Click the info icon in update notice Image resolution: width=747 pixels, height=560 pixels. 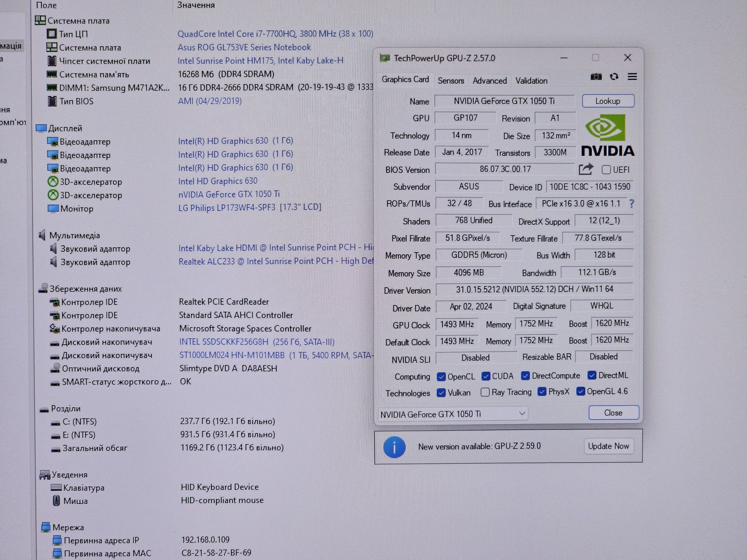click(394, 447)
